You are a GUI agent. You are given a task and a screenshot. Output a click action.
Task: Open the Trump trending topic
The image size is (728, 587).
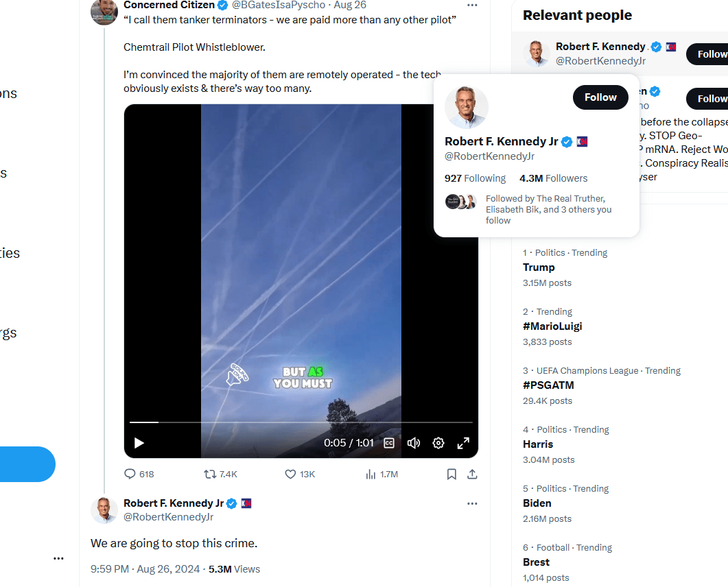click(539, 267)
